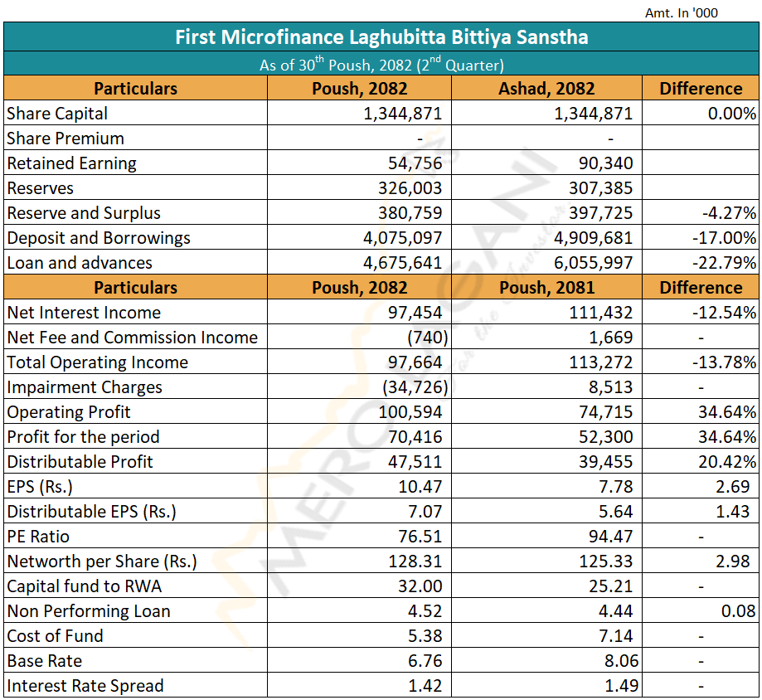Select the Share Capital row label
This screenshot has width=762, height=700.
tap(57, 114)
